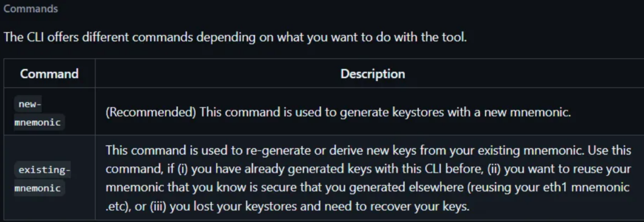The height and width of the screenshot is (222, 644).
Task: Click the "Command" column header
Action: pyautogui.click(x=49, y=74)
